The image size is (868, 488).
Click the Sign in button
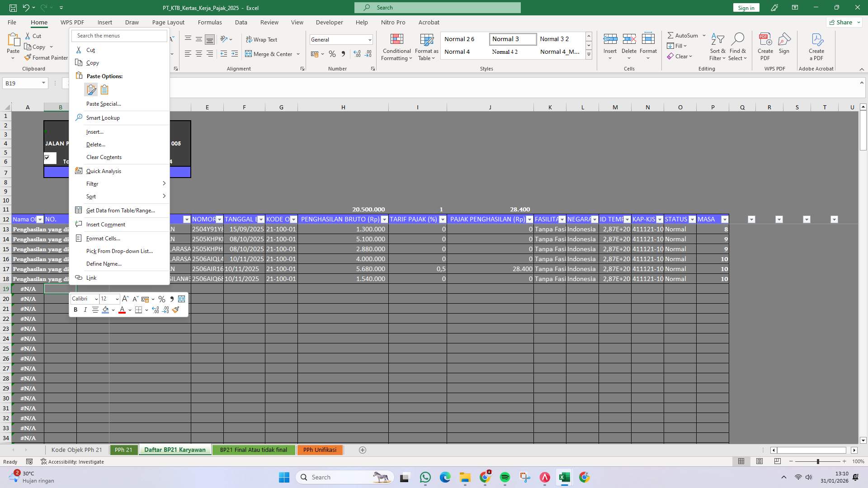(745, 8)
